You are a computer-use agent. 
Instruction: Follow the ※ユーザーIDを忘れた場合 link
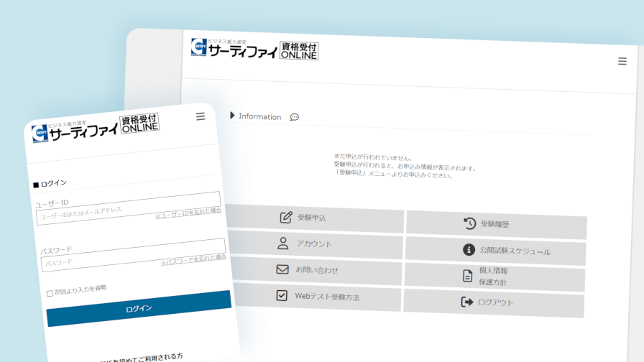188,213
